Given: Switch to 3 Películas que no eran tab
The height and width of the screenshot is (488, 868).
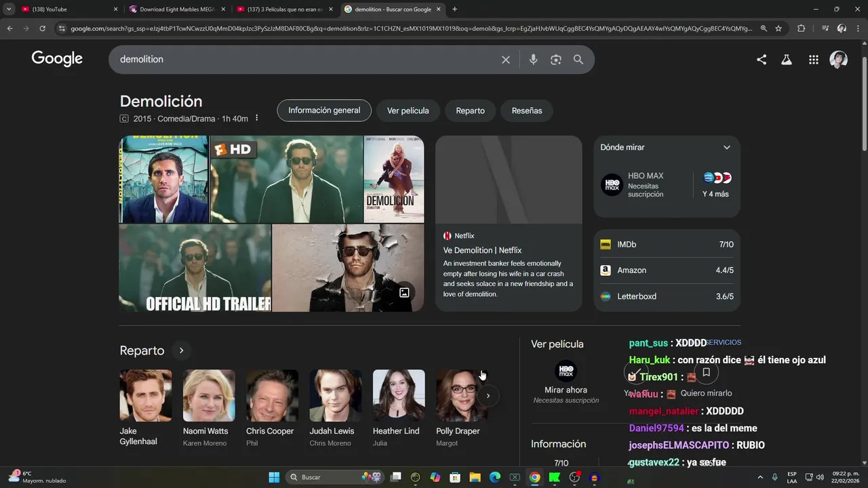Looking at the screenshot, I should coord(284,9).
